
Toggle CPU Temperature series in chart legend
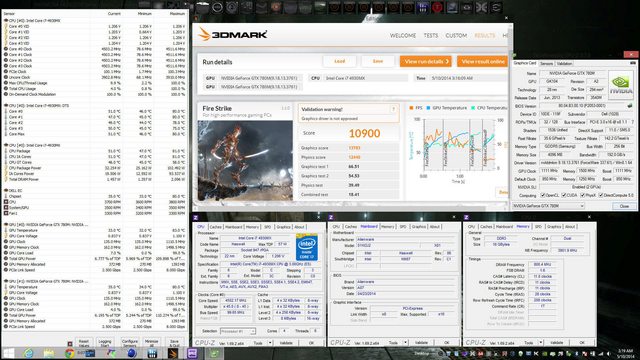coord(489,108)
